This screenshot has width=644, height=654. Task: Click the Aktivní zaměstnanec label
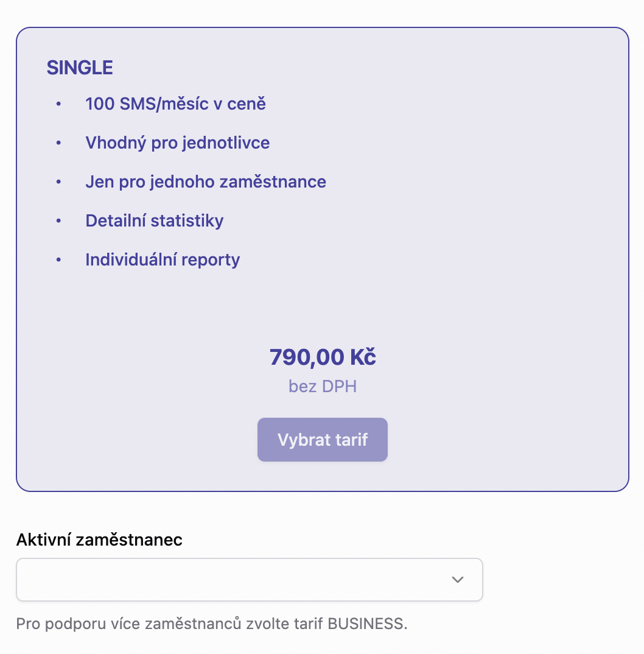(x=99, y=540)
